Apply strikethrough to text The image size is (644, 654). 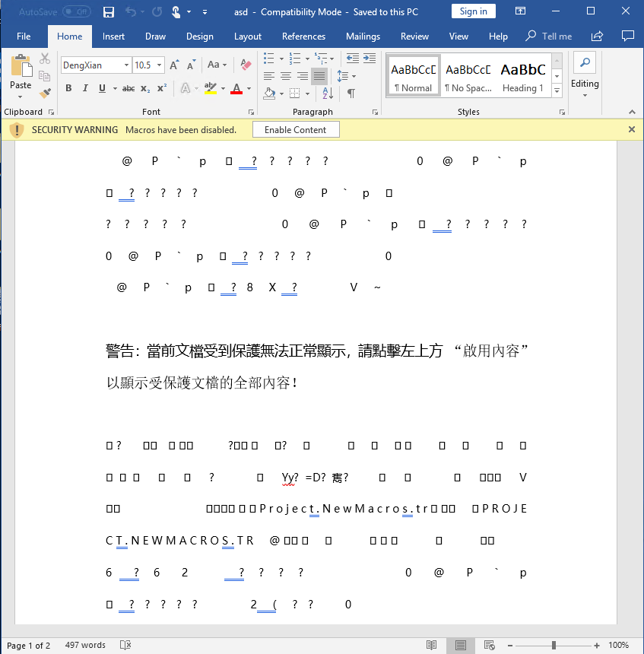click(127, 88)
